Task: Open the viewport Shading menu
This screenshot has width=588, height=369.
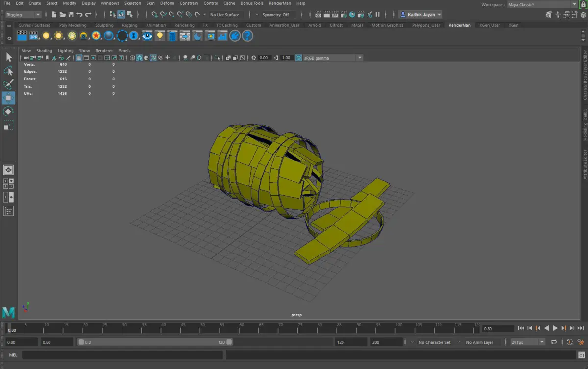Action: [x=44, y=51]
